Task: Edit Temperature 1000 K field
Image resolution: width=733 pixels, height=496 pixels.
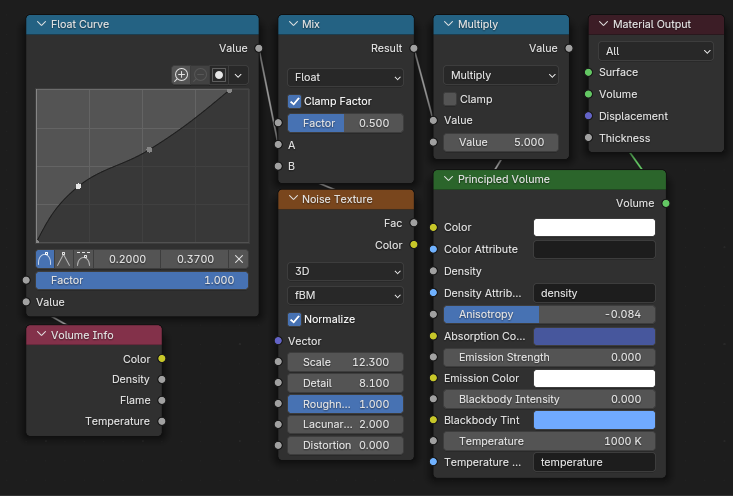Action: click(549, 441)
